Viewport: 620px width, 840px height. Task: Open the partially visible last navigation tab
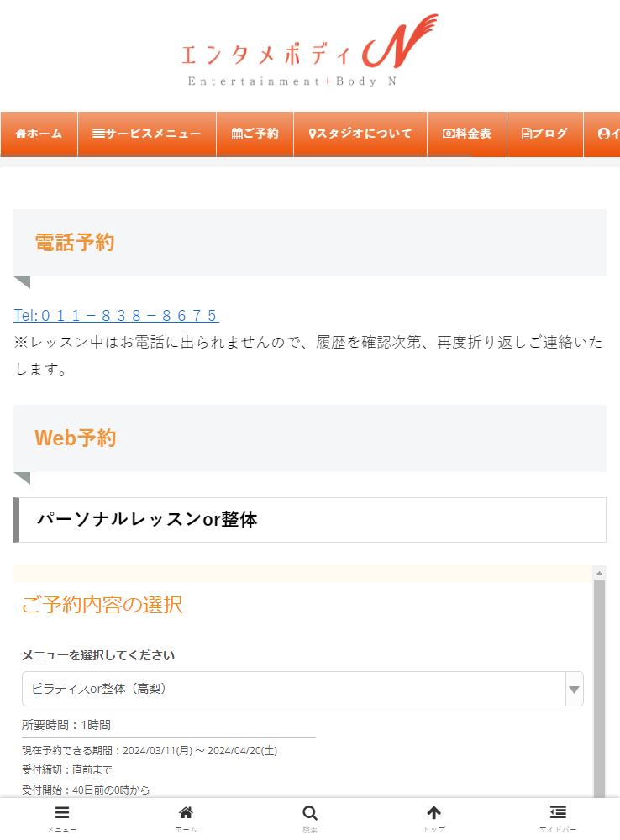click(x=602, y=134)
